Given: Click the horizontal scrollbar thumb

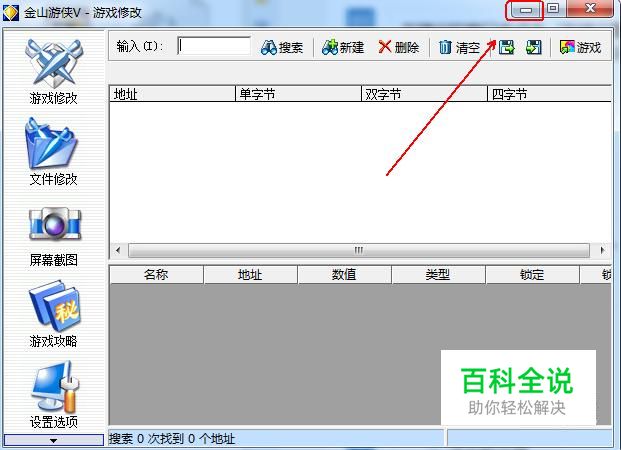Looking at the screenshot, I should [359, 250].
